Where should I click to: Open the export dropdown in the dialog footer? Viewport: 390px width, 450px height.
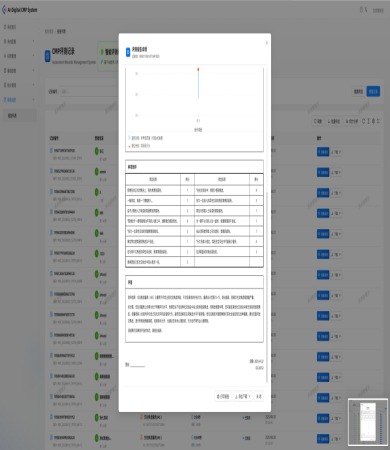click(243, 396)
